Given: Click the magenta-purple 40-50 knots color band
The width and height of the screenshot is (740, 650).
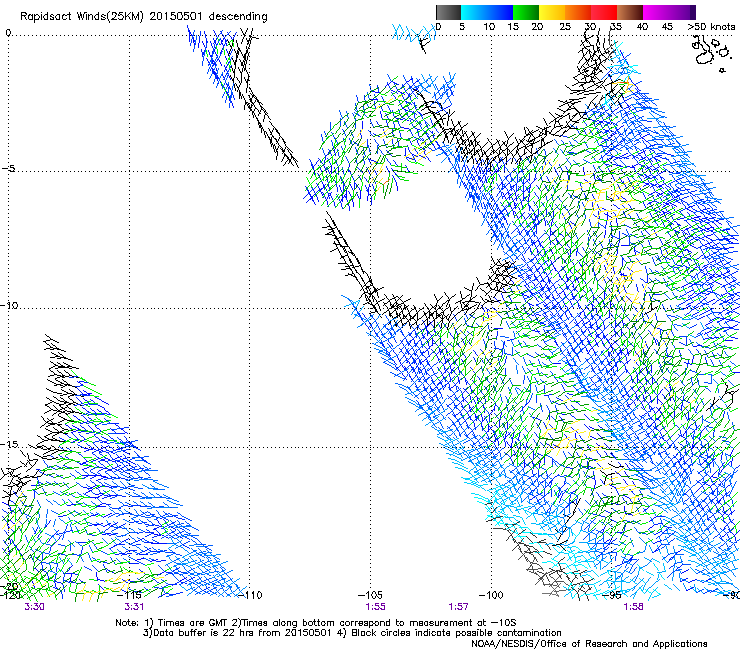Looking at the screenshot, I should (x=669, y=12).
